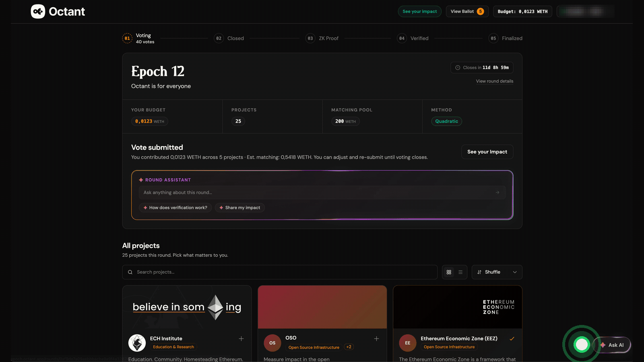Click See your Impact in Vote submitted section
This screenshot has width=644, height=362.
click(x=487, y=152)
